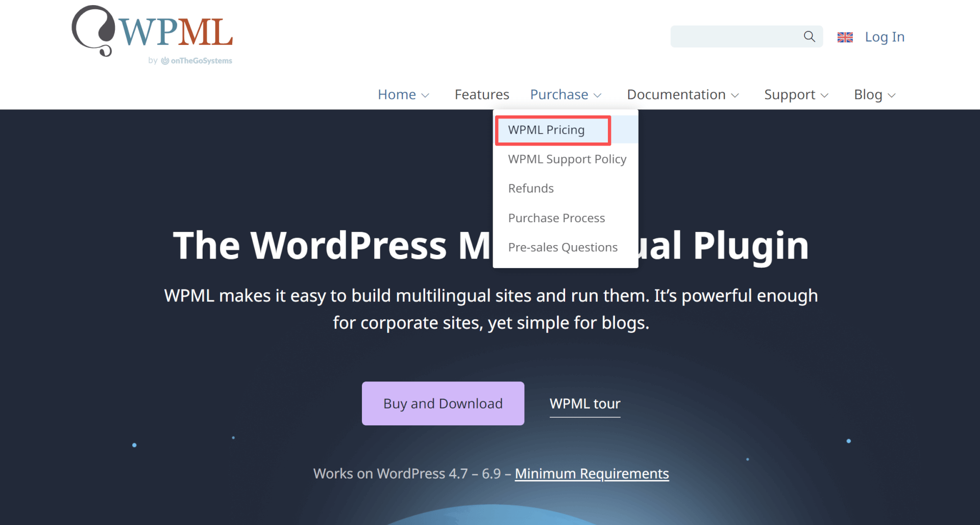Select WPML Support Policy menu entry
Screen dimensions: 980x525
(x=567, y=159)
